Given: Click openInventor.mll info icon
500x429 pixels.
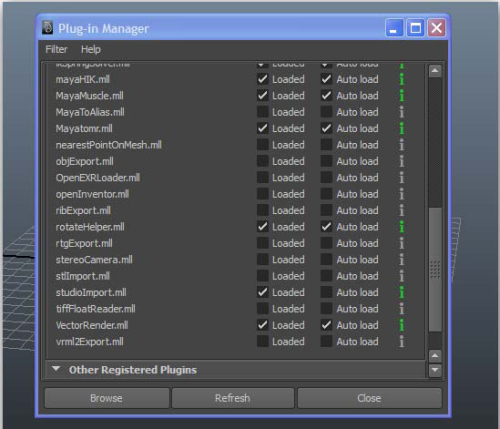Looking at the screenshot, I should (402, 194).
